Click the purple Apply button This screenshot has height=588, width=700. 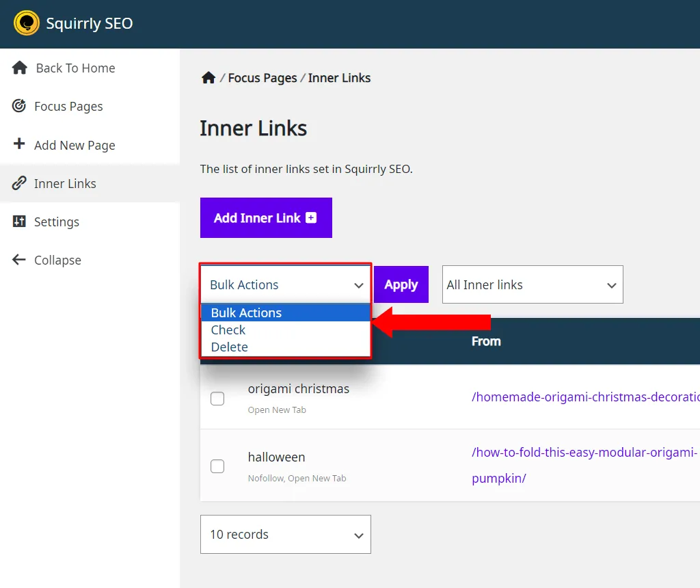(x=401, y=284)
